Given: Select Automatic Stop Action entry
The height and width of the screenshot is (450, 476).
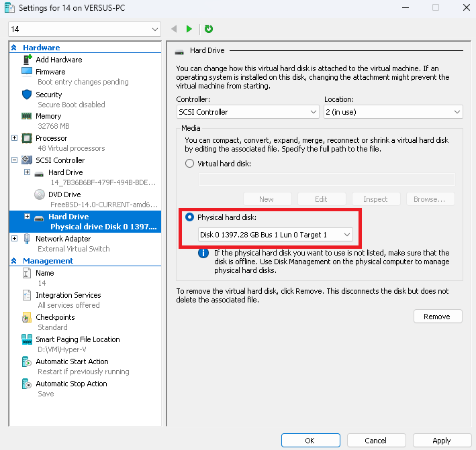Looking at the screenshot, I should (71, 384).
